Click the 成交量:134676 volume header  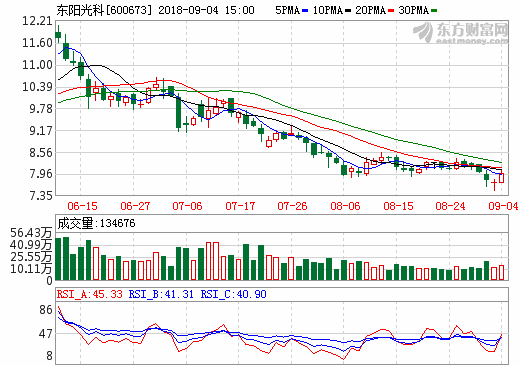[96, 223]
